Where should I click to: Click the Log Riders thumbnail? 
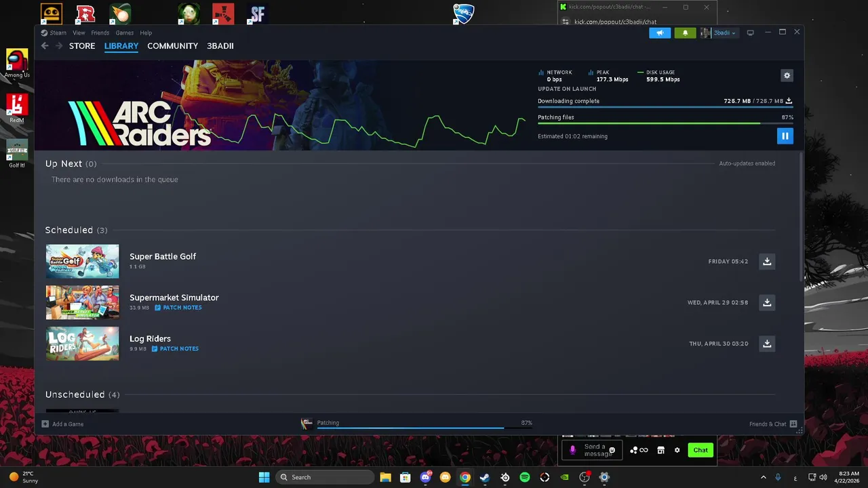click(82, 344)
